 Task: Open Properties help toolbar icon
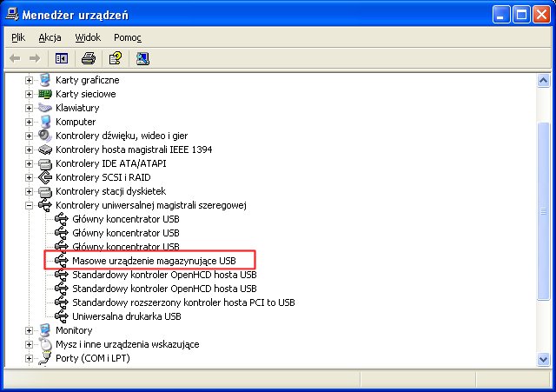116,58
